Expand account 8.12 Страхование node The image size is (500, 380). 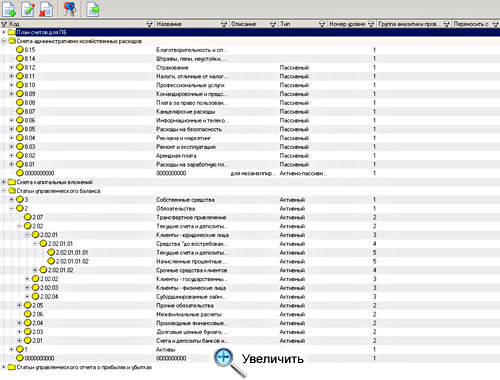tap(11, 67)
